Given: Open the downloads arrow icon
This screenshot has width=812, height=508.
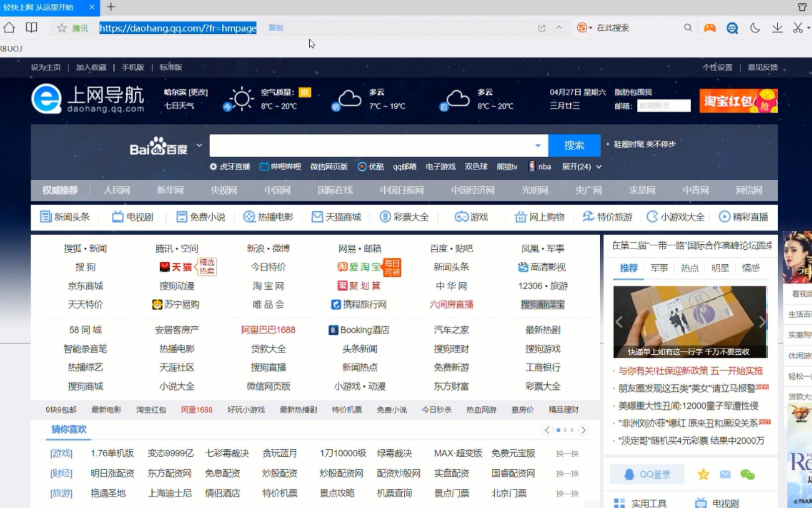Looking at the screenshot, I should pos(777,28).
